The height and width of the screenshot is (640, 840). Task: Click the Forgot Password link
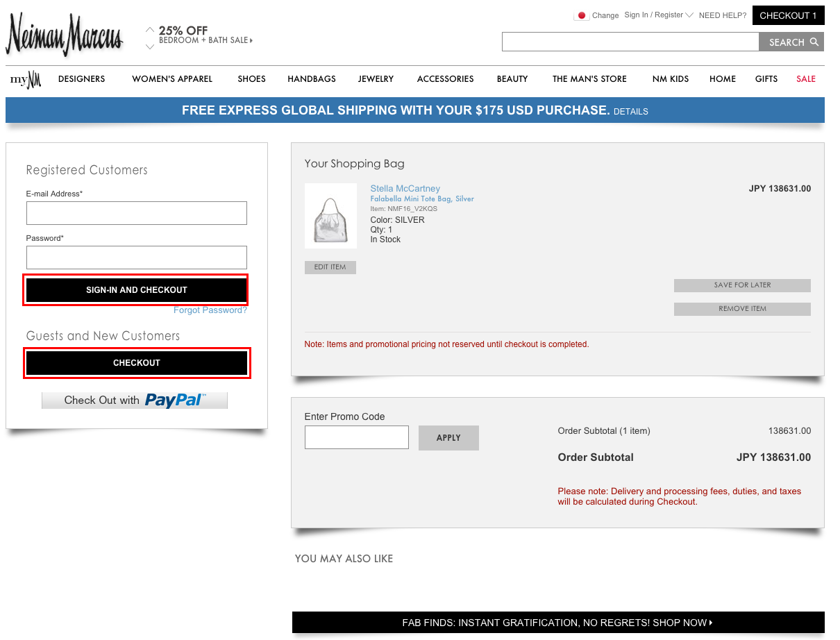pyautogui.click(x=210, y=310)
